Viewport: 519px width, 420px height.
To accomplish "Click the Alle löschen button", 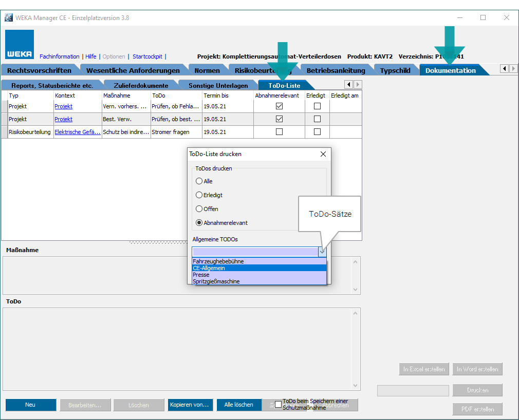I will [x=238, y=405].
